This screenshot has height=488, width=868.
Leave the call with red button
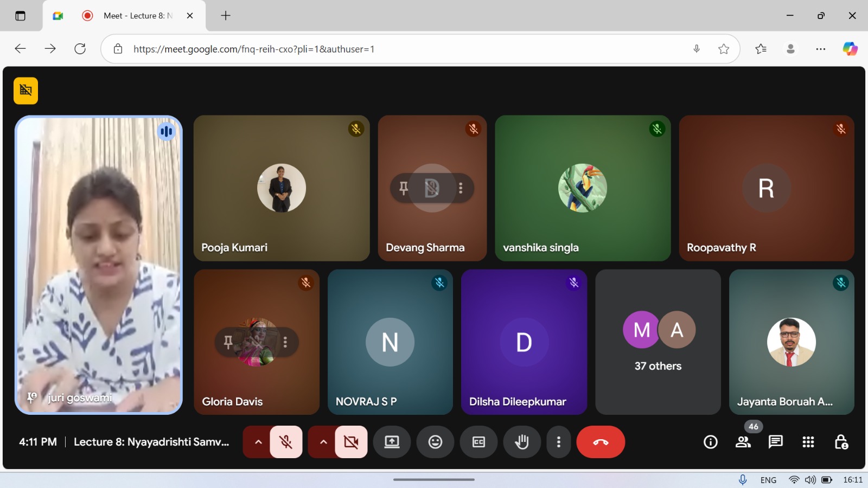coord(601,442)
